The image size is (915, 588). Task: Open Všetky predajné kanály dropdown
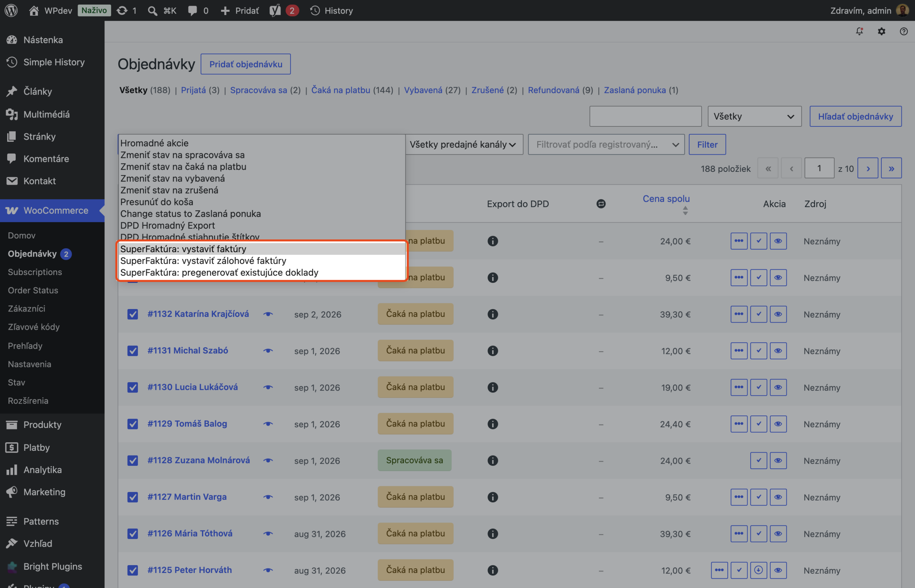click(464, 144)
